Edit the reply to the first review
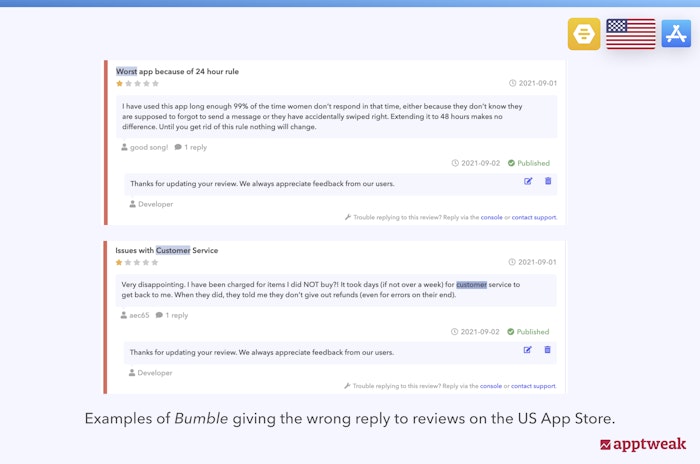Image resolution: width=700 pixels, height=464 pixels. (x=528, y=181)
